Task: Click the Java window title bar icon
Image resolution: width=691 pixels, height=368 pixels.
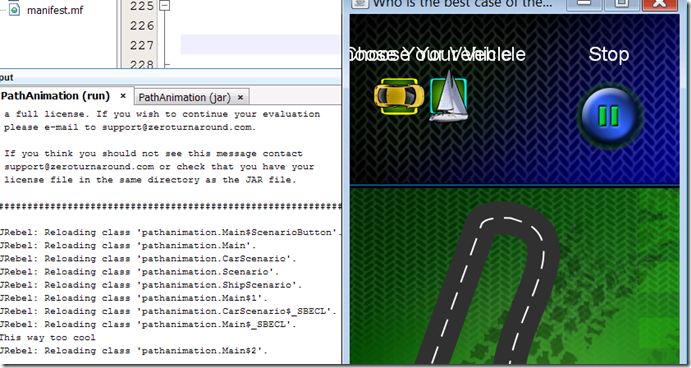Action: click(360, 4)
